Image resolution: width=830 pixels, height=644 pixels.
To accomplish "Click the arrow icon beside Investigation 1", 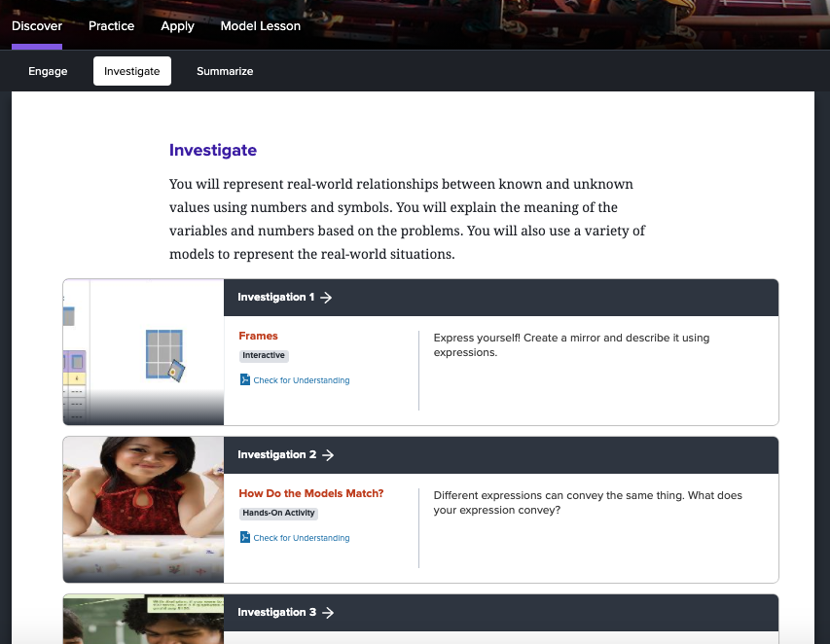I will coord(326,298).
